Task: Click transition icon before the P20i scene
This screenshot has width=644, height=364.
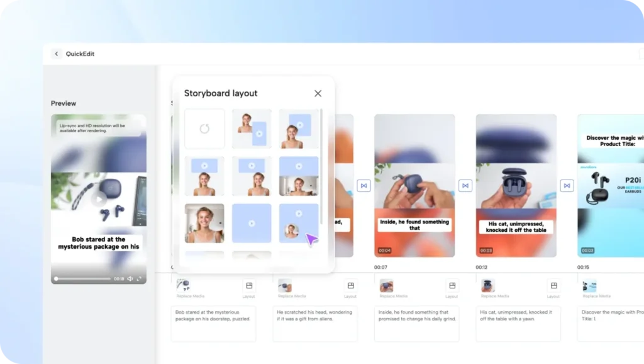Action: point(567,186)
